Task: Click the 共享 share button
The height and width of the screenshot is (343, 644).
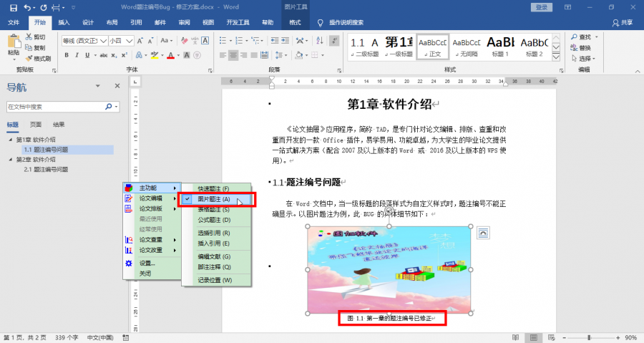Action: pyautogui.click(x=623, y=22)
